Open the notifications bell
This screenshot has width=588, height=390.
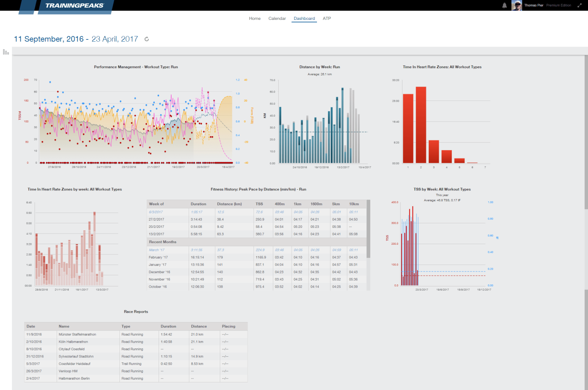pyautogui.click(x=505, y=5)
